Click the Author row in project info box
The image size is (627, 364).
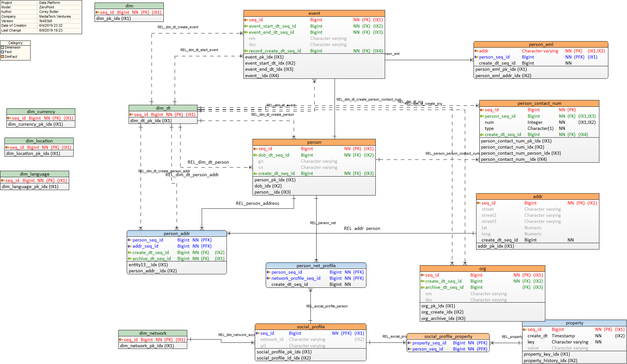[6, 12]
